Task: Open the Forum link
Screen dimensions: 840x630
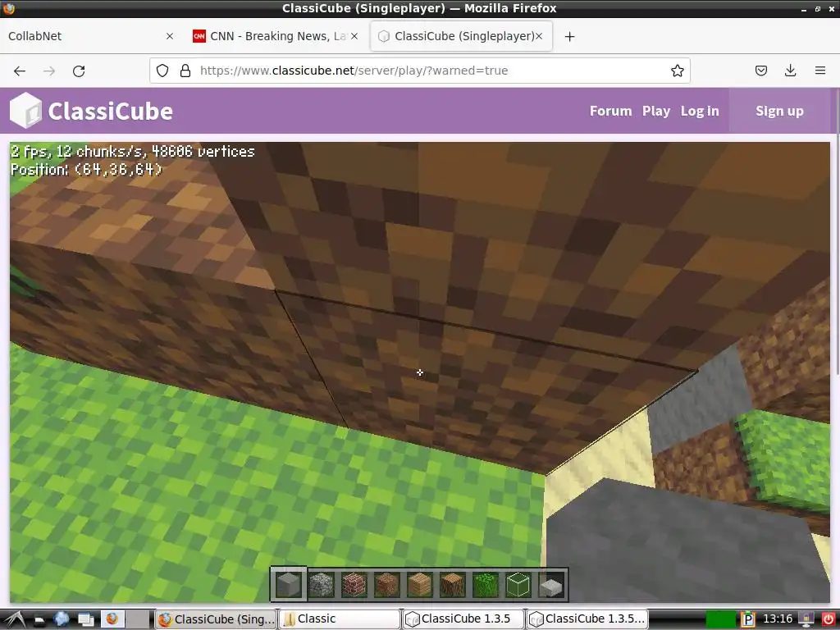Action: [x=610, y=111]
